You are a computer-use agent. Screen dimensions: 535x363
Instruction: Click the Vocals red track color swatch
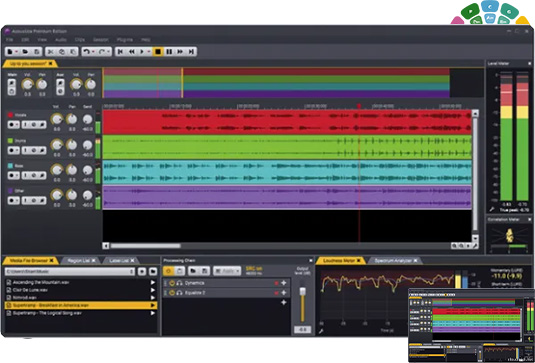(10, 115)
